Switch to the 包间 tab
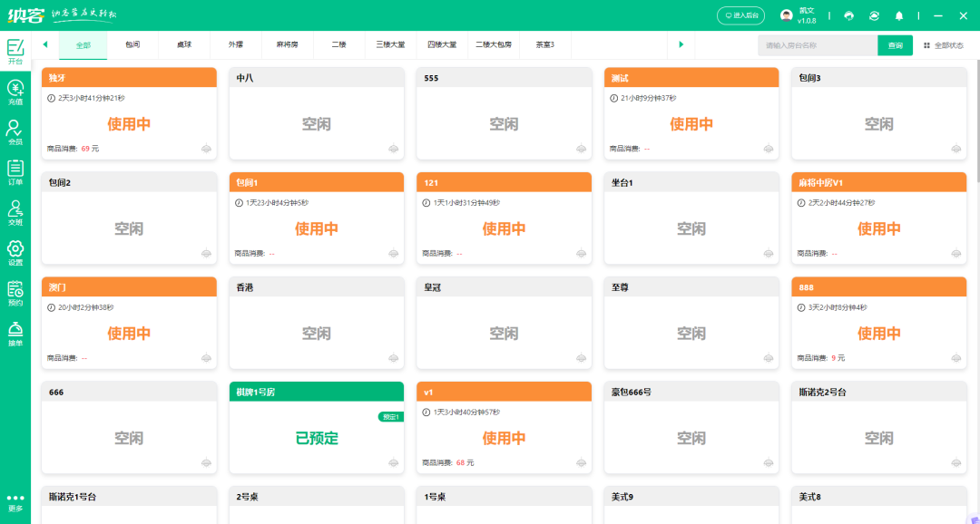 (132, 45)
